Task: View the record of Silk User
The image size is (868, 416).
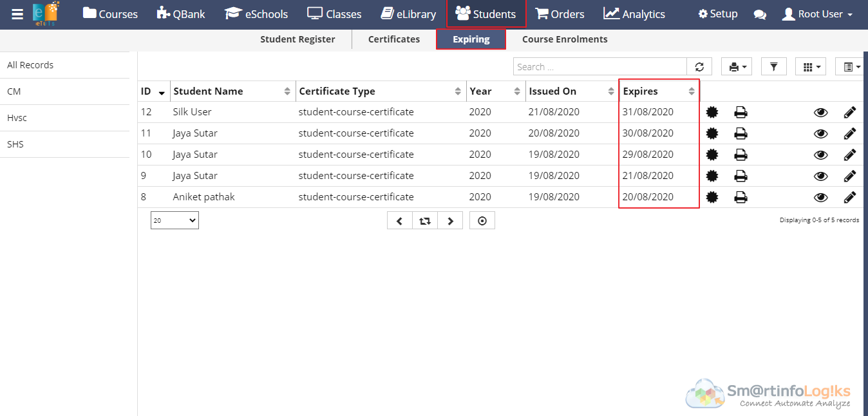Action: coord(820,112)
